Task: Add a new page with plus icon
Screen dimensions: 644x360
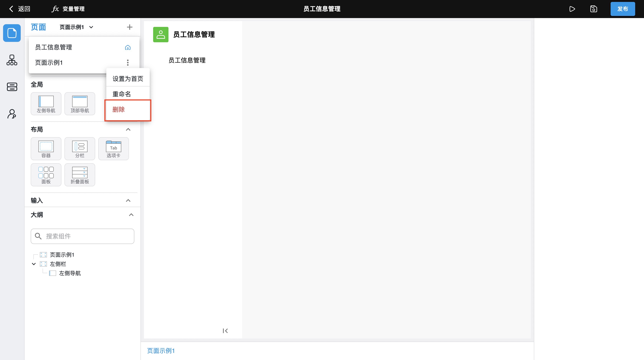Action: pyautogui.click(x=130, y=27)
